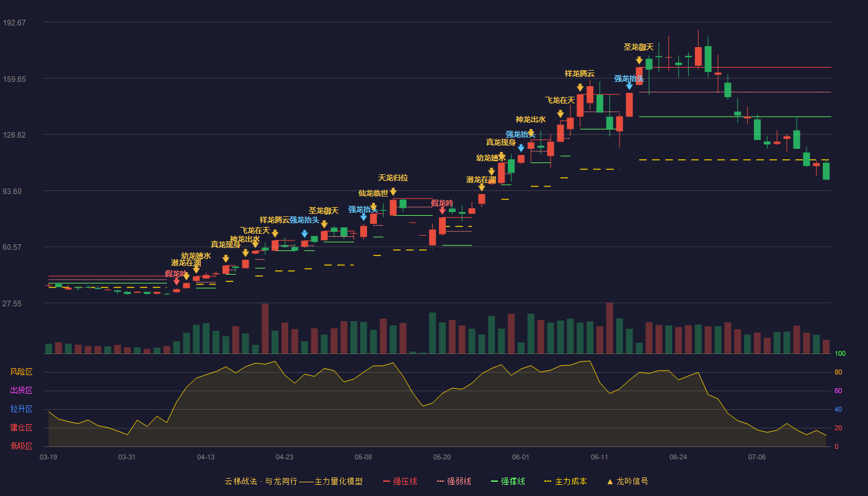Click the 07-06 date label
868x496 pixels.
click(757, 457)
